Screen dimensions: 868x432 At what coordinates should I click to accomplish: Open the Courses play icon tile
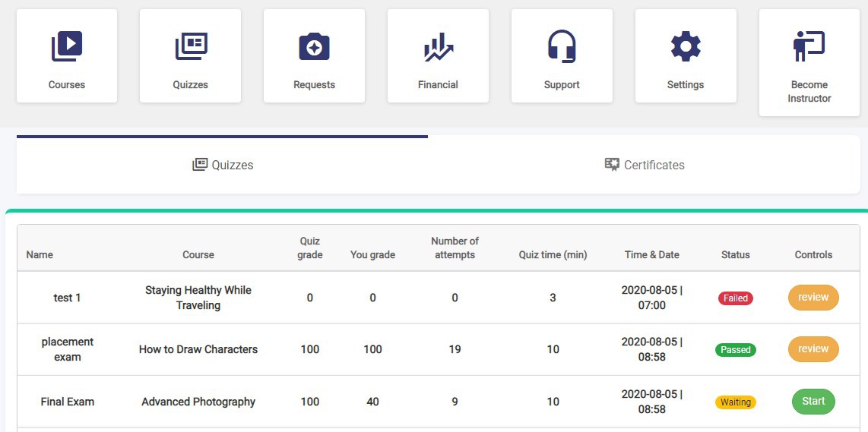coord(67,47)
